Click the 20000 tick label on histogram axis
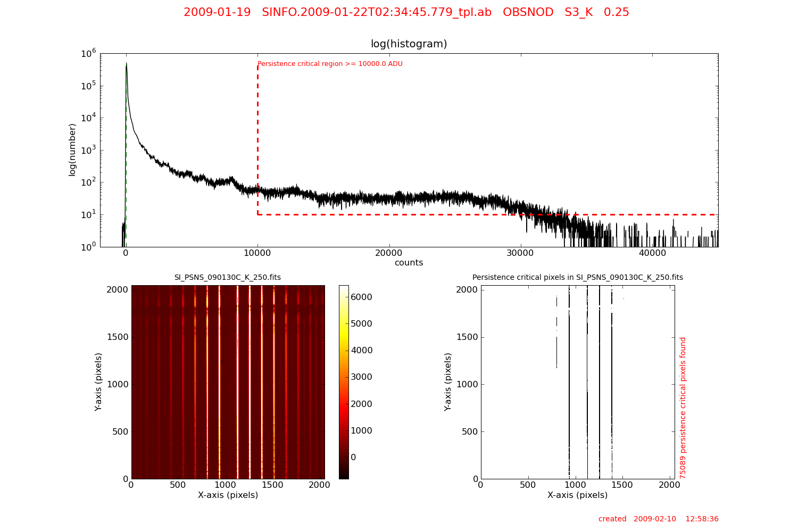Screen dimensions: 798x532 [x=389, y=253]
